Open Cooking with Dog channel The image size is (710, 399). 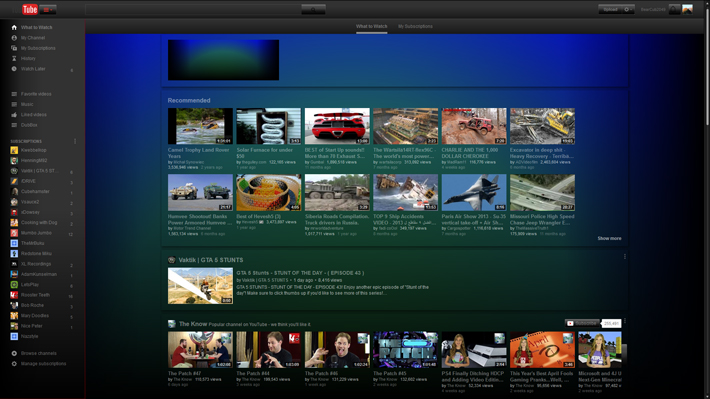click(39, 222)
